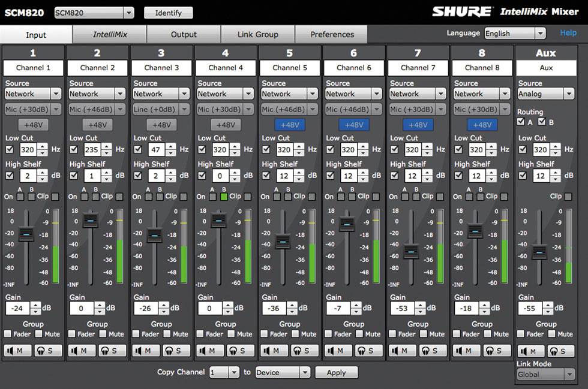Enable Group Fader checkbox on Channel 7

point(393,334)
